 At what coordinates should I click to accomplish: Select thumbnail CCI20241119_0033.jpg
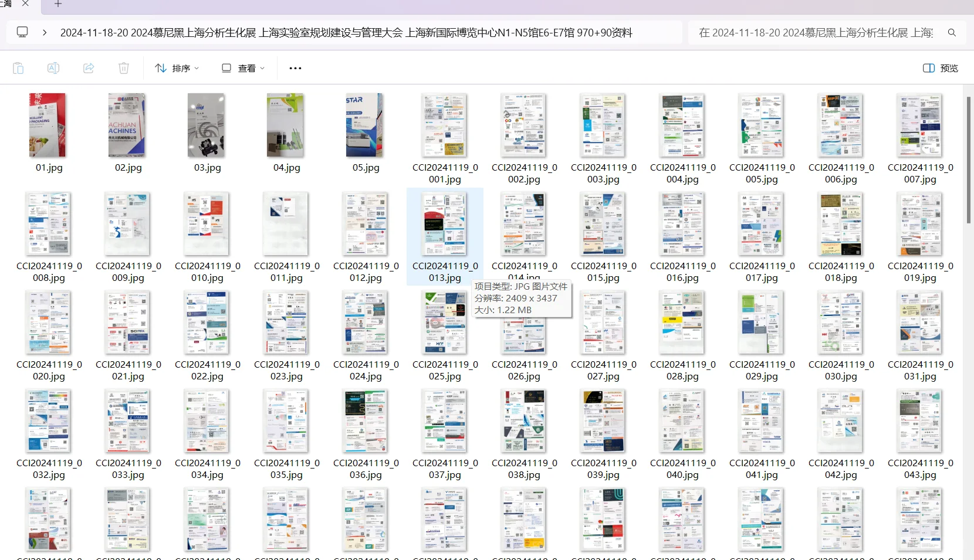(128, 420)
